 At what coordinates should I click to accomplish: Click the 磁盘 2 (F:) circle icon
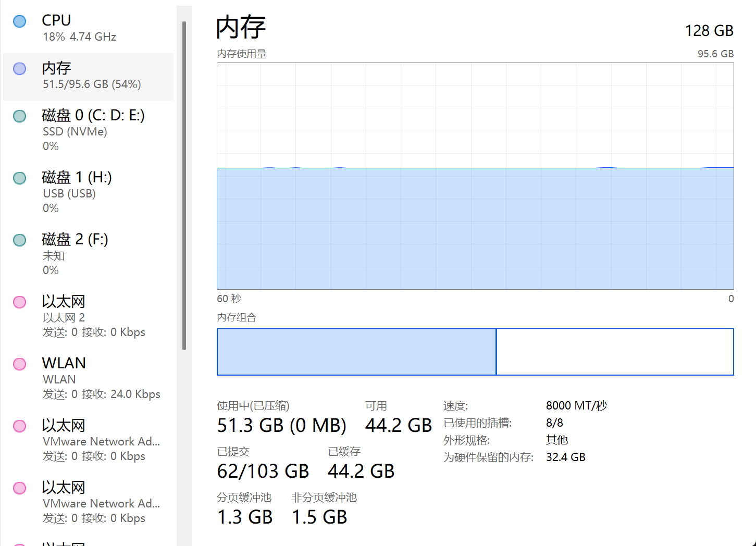click(20, 240)
